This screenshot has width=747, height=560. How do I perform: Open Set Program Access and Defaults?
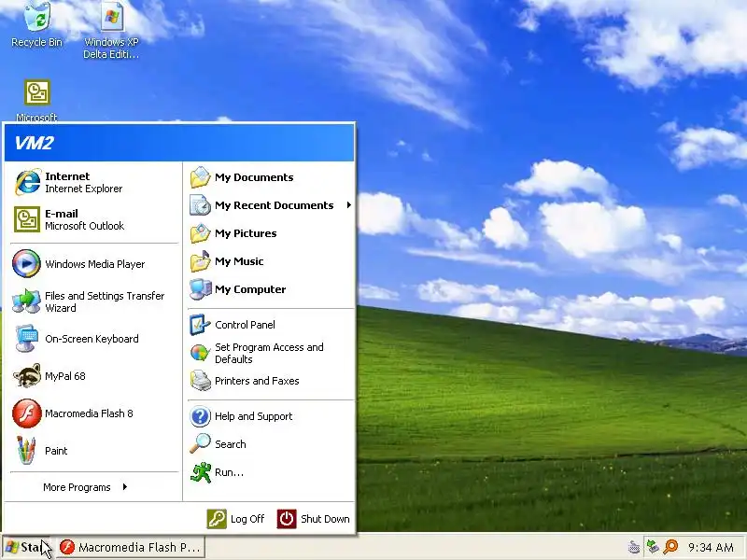pos(271,353)
